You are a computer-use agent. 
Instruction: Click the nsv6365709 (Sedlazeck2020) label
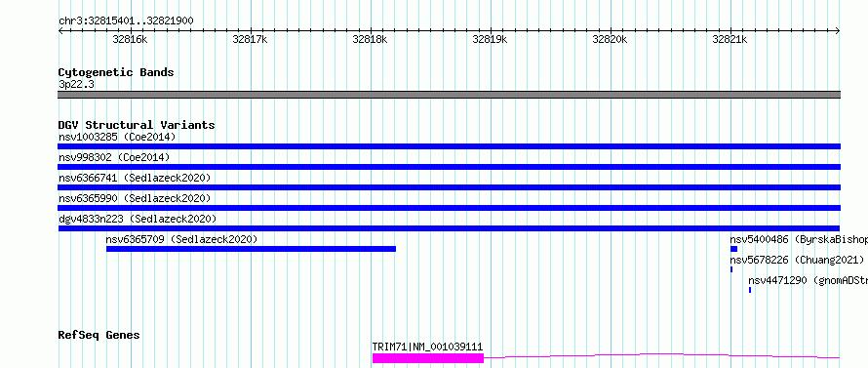(x=181, y=239)
